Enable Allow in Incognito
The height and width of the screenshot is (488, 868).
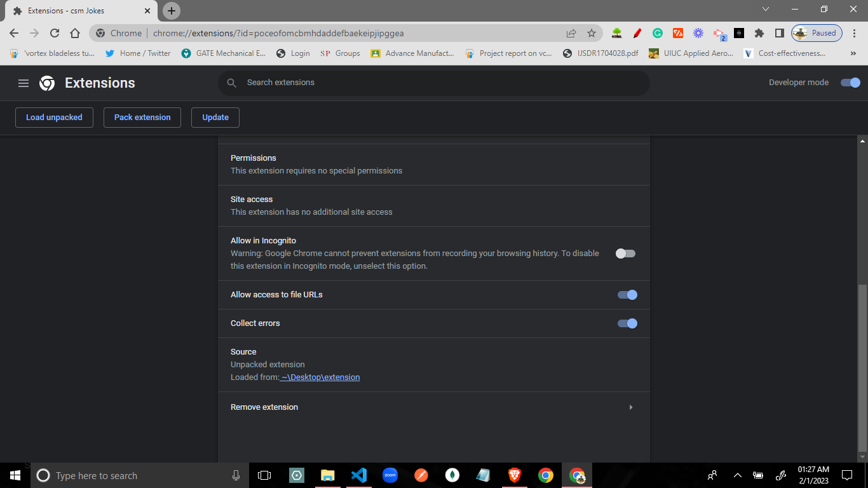(x=625, y=253)
